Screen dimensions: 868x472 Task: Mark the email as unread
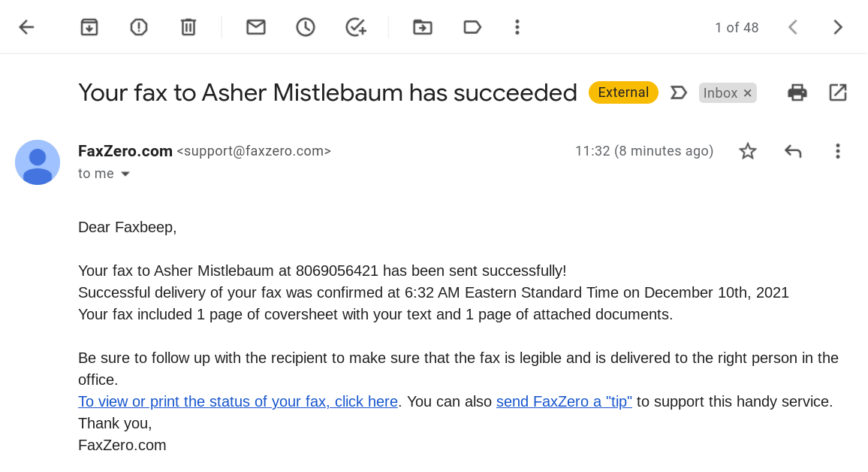pyautogui.click(x=255, y=26)
